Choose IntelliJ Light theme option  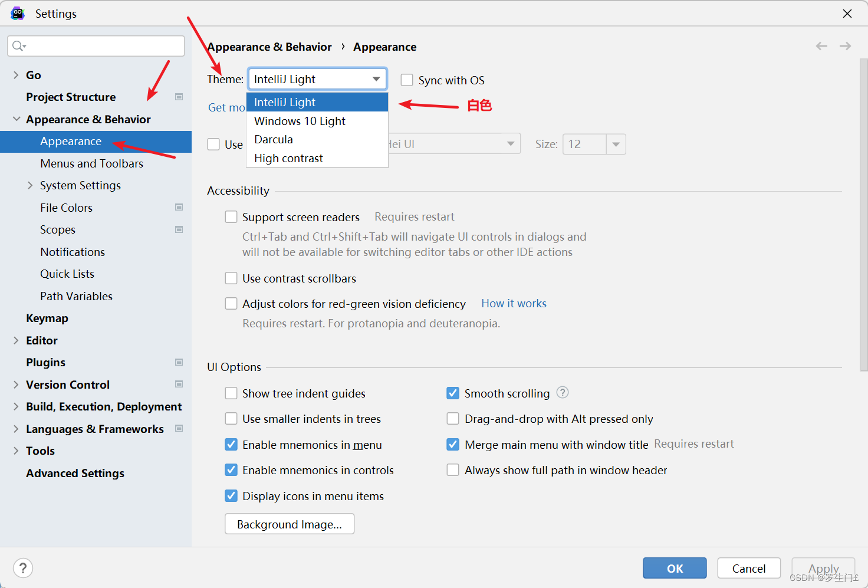tap(317, 102)
